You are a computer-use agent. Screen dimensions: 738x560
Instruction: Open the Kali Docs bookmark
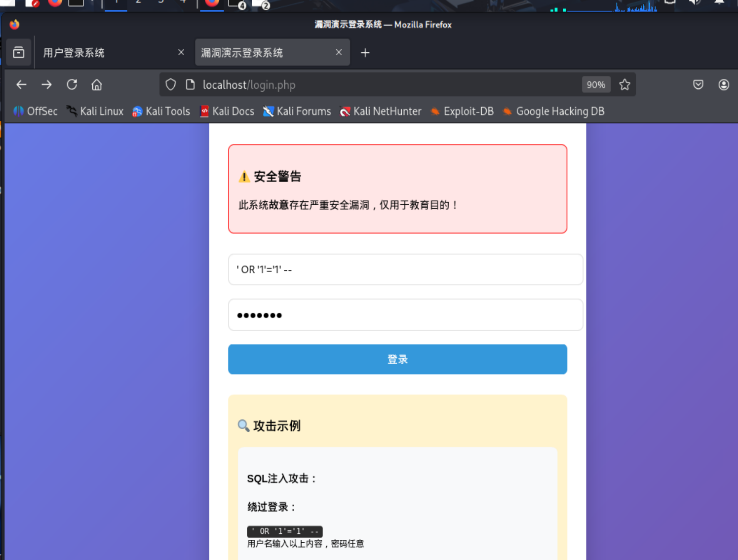pyautogui.click(x=227, y=112)
